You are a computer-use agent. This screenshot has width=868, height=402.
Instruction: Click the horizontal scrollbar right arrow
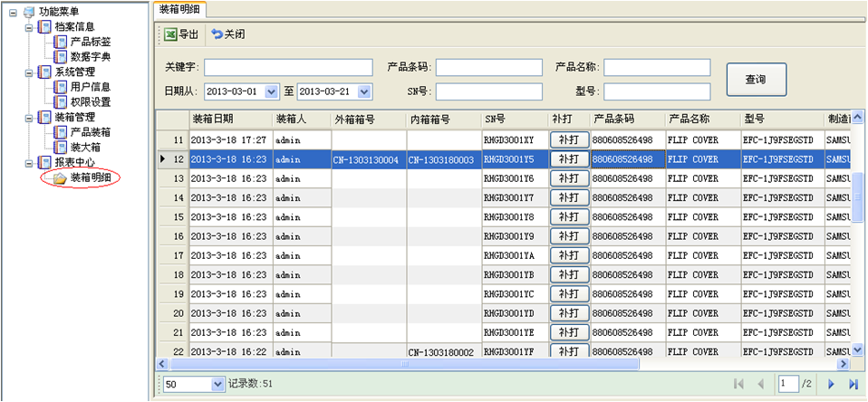(843, 364)
